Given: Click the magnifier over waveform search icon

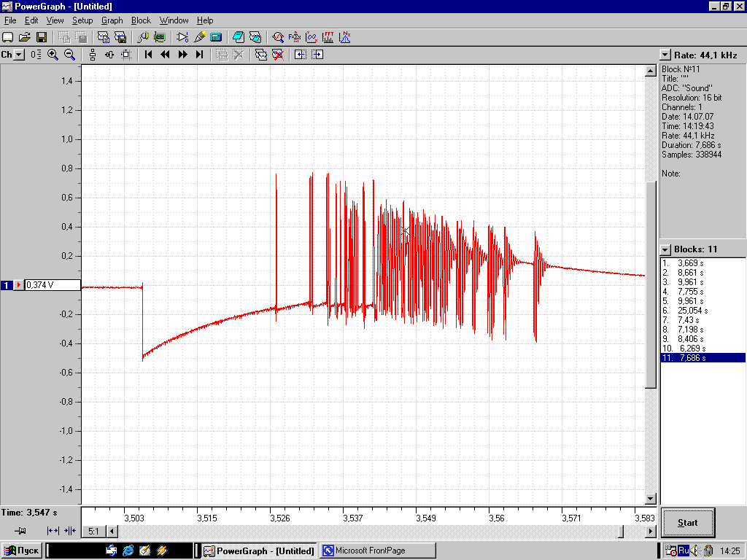Looking at the screenshot, I should [278, 37].
